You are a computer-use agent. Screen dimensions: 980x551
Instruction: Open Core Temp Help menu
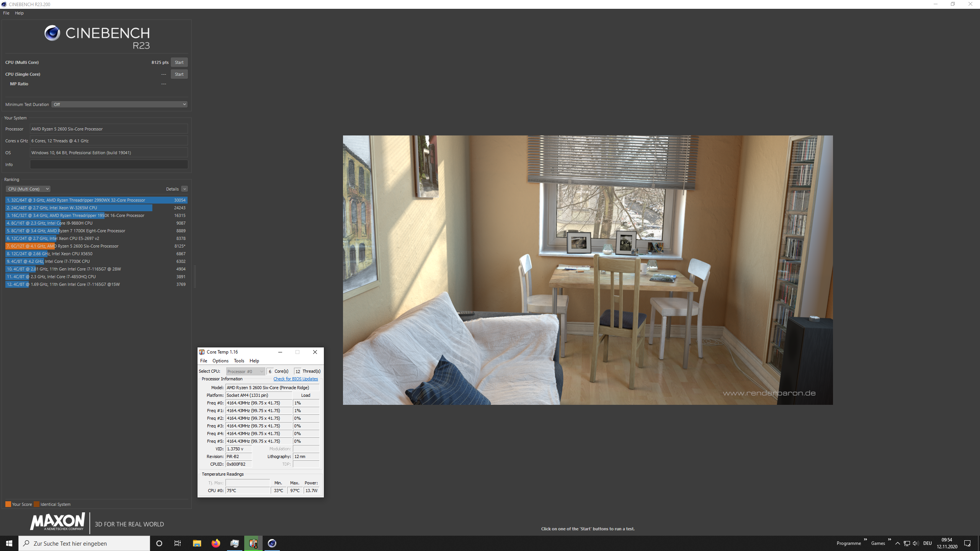click(254, 361)
